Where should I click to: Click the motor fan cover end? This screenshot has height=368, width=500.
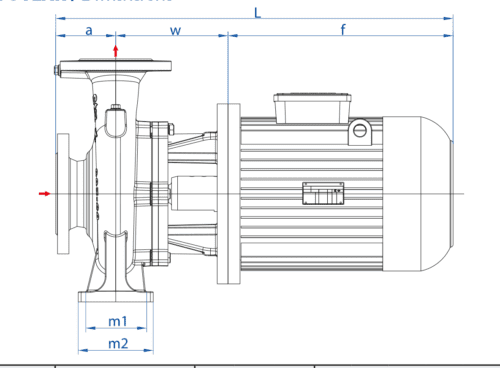point(418,194)
